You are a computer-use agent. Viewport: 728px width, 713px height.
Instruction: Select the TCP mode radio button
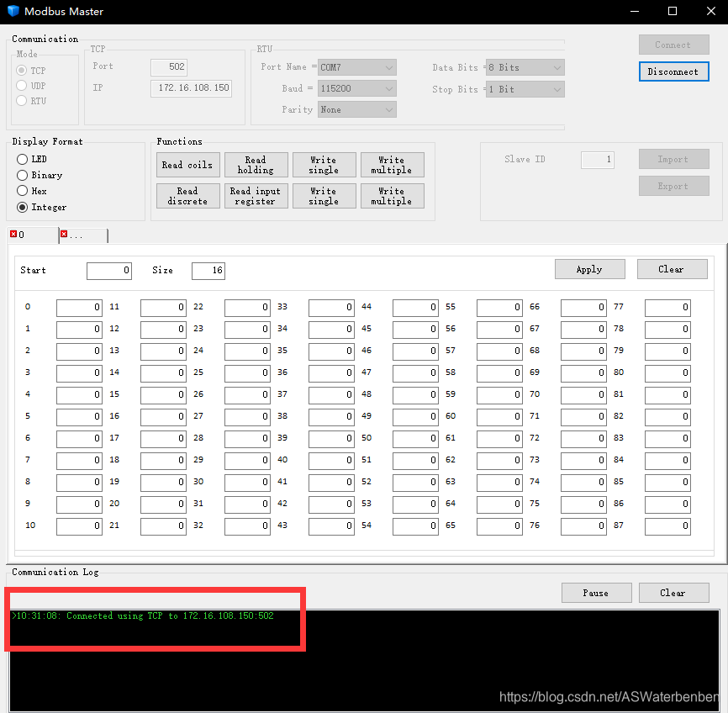coord(21,70)
